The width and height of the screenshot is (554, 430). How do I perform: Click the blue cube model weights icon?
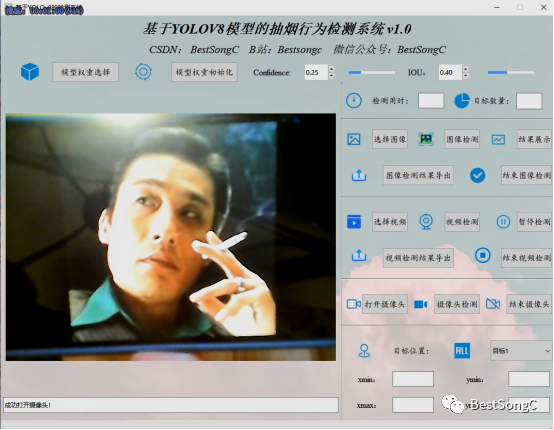30,72
